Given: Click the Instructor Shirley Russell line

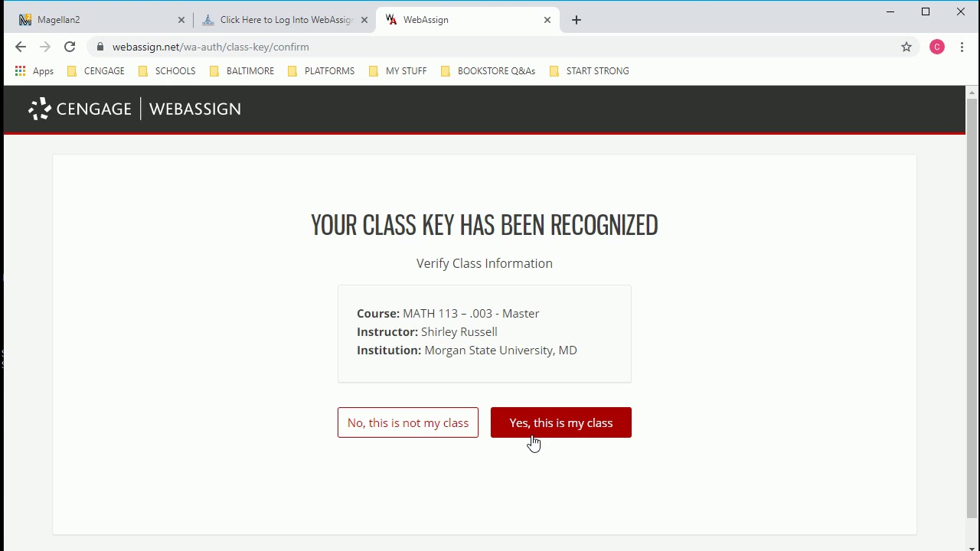Looking at the screenshot, I should (x=427, y=332).
